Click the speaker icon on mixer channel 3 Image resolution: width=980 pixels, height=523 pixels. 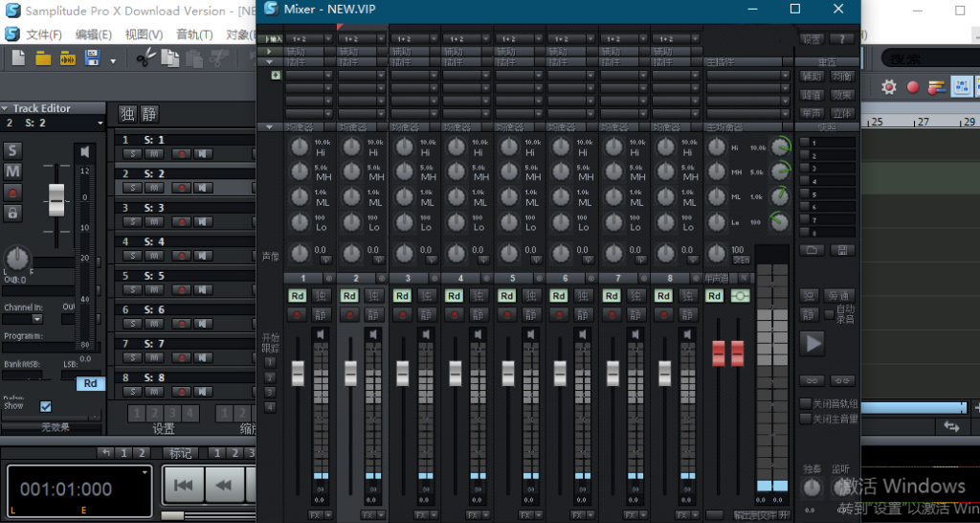coord(426,334)
